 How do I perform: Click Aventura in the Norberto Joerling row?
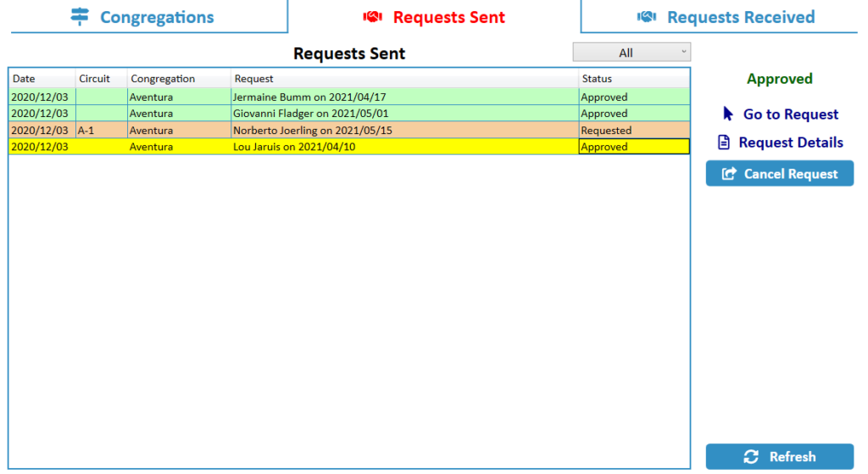point(179,130)
